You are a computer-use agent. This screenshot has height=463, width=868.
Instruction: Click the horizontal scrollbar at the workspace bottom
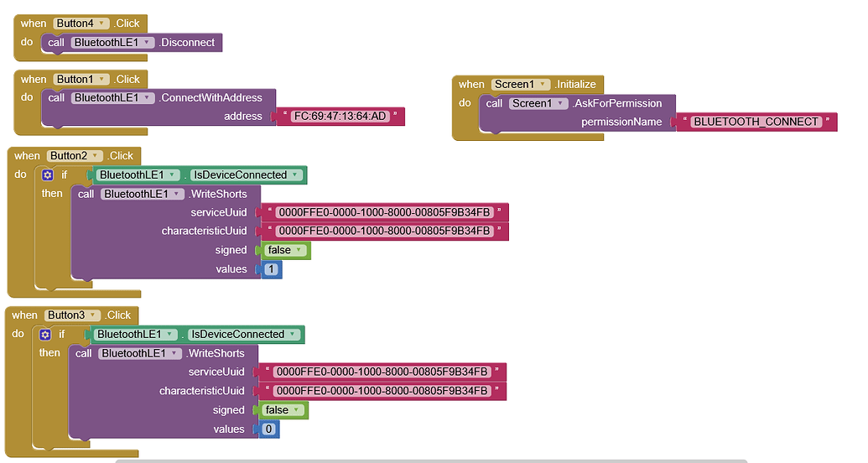pos(430,460)
